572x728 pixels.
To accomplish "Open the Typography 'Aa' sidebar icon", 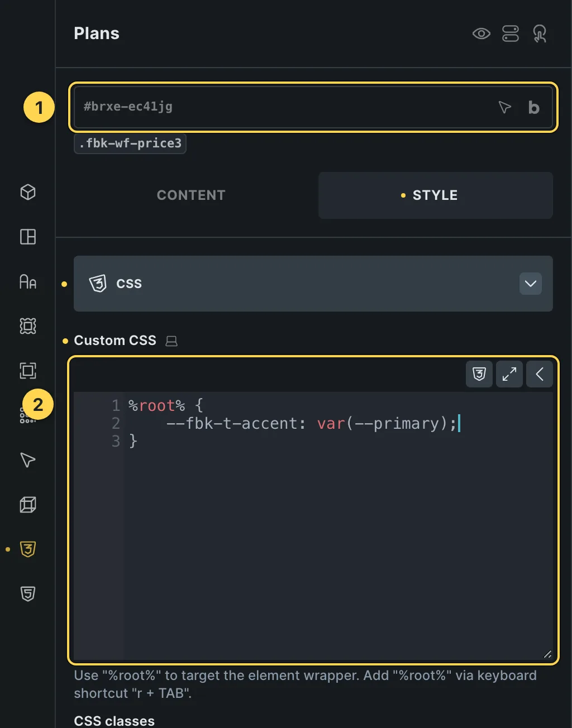I will click(28, 281).
